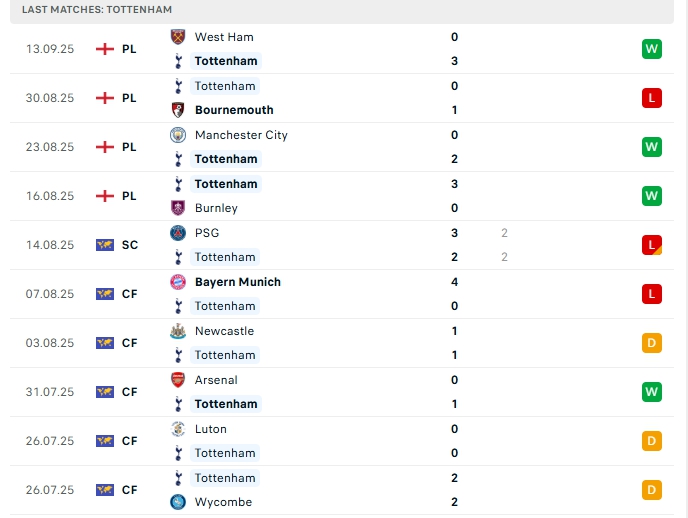Click the Wycombe team name

coord(223,502)
